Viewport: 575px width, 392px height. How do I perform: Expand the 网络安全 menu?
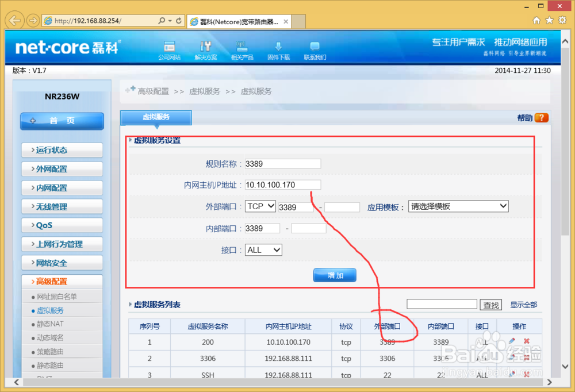(62, 263)
